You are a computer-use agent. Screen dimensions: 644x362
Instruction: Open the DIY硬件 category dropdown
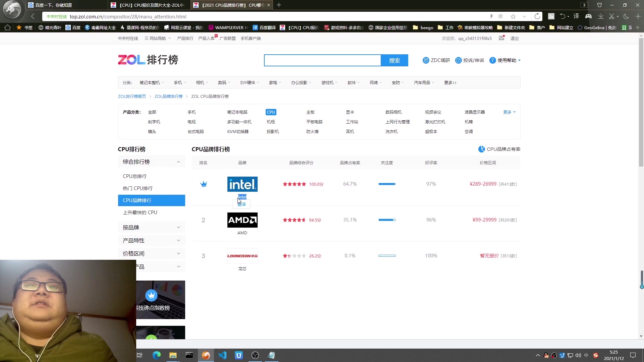250,82
